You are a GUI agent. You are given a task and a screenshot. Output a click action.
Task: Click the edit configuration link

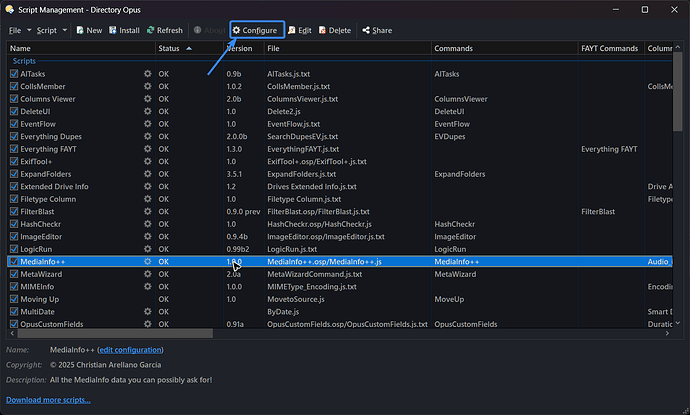pos(130,350)
